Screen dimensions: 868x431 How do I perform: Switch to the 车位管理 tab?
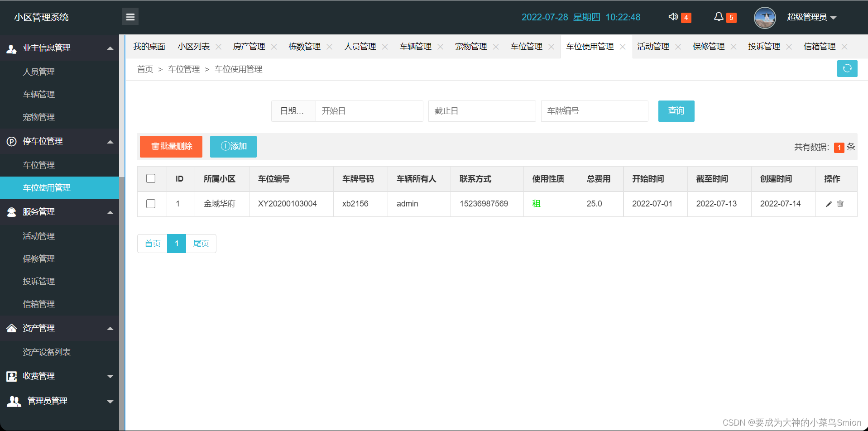526,47
